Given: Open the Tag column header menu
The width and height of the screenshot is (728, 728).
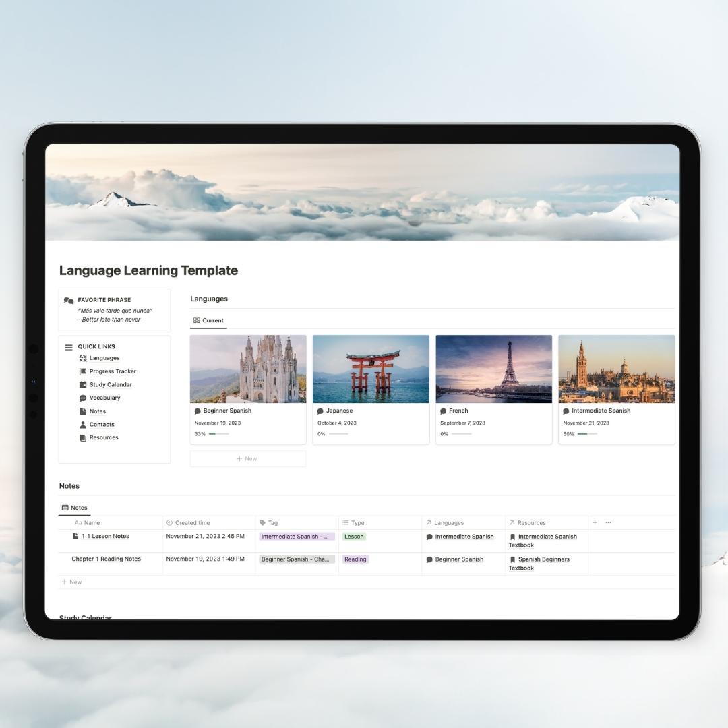Looking at the screenshot, I should (x=272, y=522).
